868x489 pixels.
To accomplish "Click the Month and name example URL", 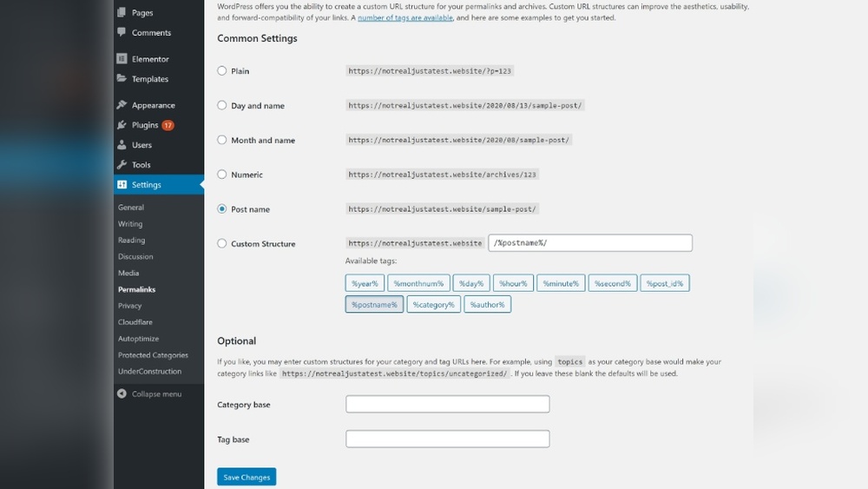I will point(458,140).
